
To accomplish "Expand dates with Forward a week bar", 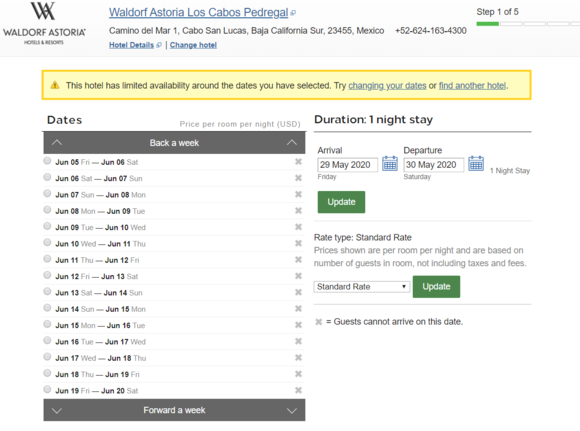I will (174, 410).
